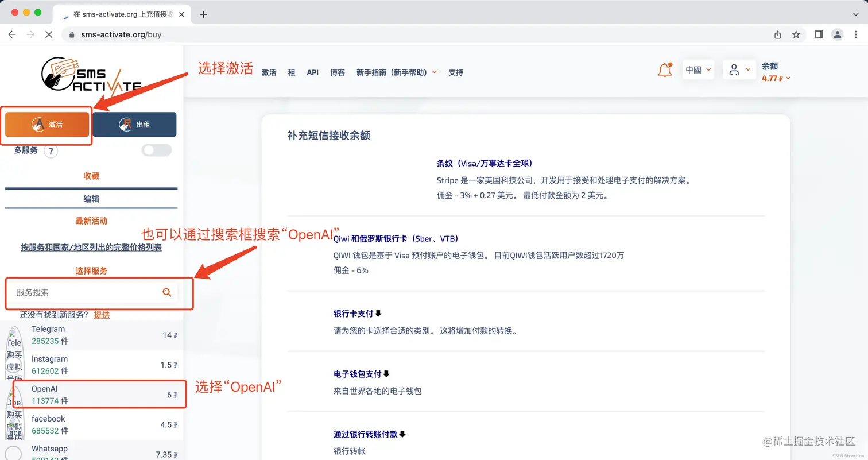Open Chrome three-dot menu
Viewport: 868px width, 460px height.
pos(856,34)
